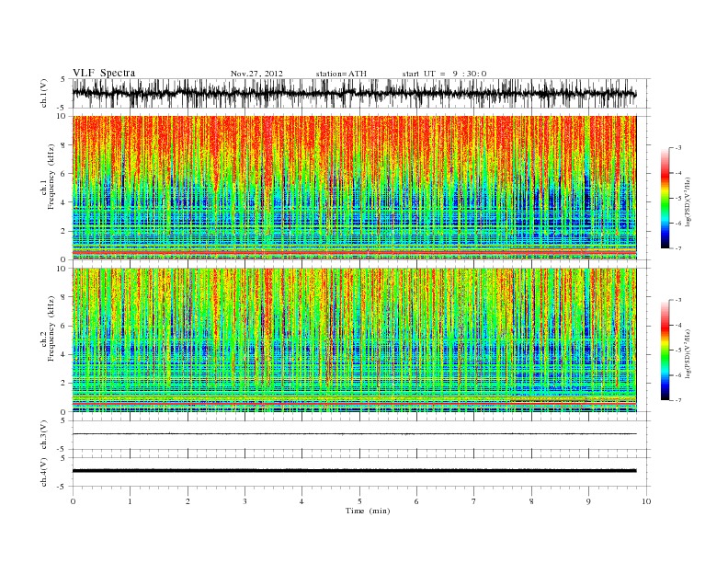Click the 'Time (min)' axis label

tap(368, 511)
